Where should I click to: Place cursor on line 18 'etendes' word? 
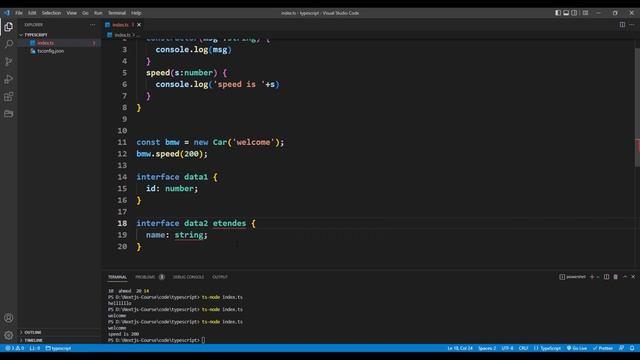click(229, 223)
